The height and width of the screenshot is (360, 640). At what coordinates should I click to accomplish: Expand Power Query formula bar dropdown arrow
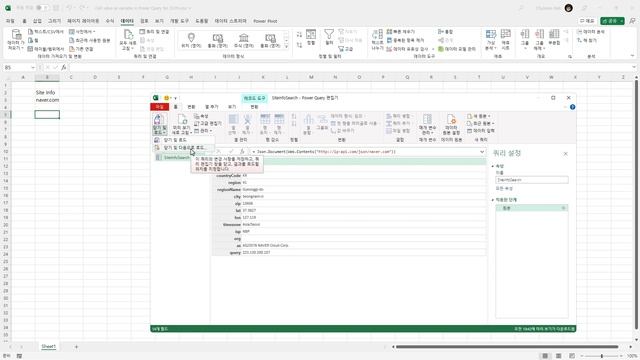tap(482, 151)
